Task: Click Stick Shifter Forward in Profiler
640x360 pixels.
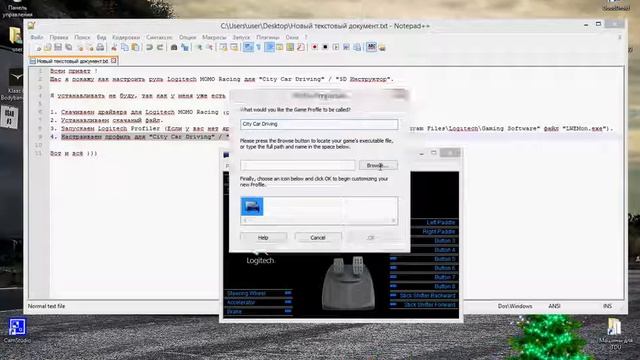Action: [430, 304]
